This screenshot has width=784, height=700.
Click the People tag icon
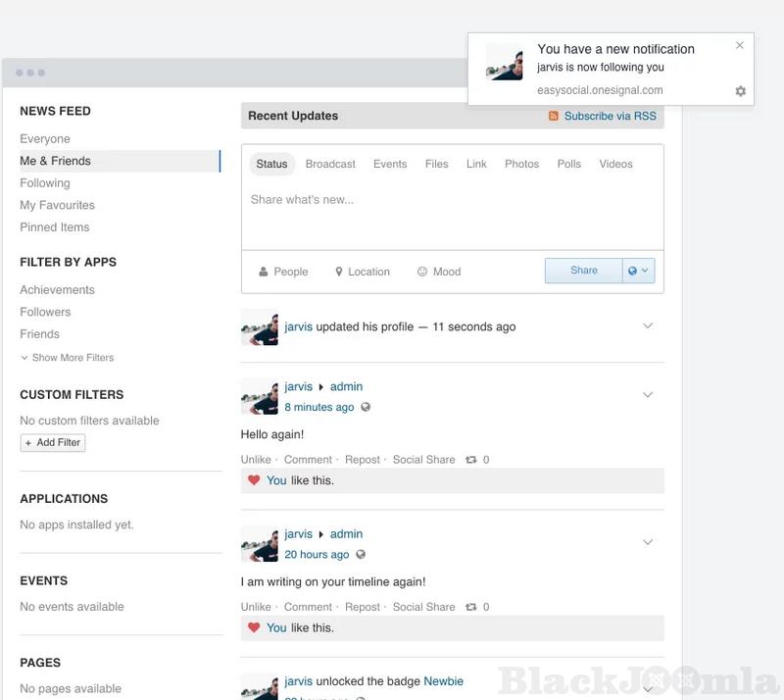pyautogui.click(x=263, y=272)
